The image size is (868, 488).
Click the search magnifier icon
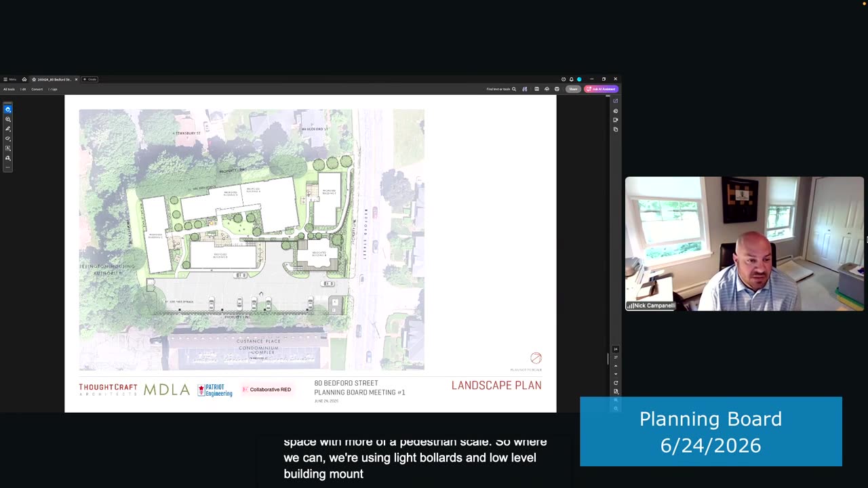click(x=514, y=89)
